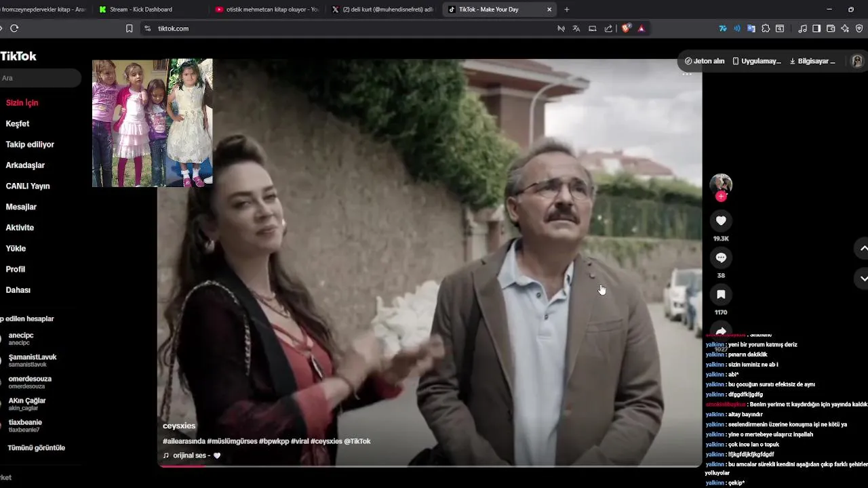868x488 pixels.
Task: Click the share icon in the address bar
Action: pos(608,28)
